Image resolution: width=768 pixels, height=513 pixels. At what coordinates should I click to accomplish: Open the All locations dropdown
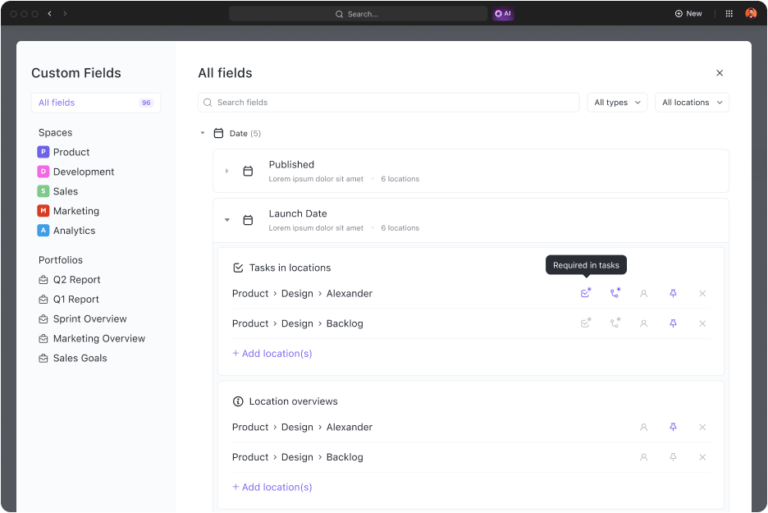pyautogui.click(x=692, y=102)
